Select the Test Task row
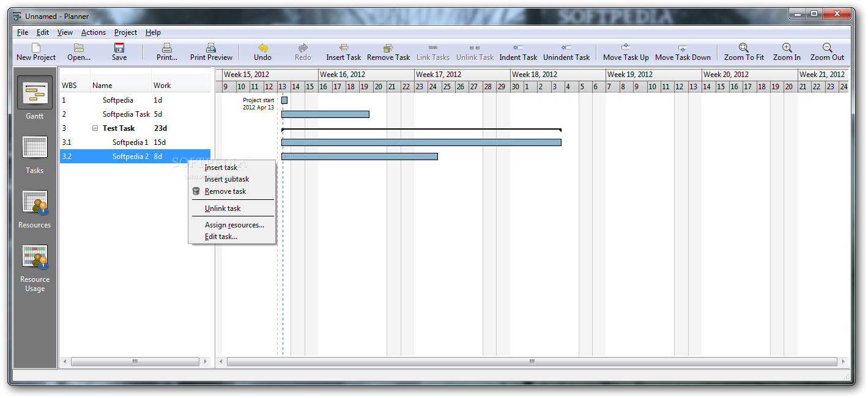 (x=135, y=128)
